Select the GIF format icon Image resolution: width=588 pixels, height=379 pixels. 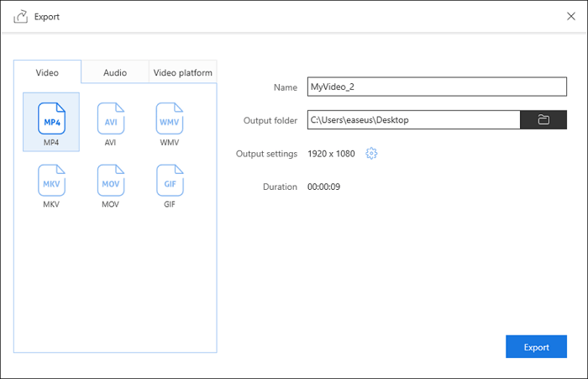pos(169,182)
